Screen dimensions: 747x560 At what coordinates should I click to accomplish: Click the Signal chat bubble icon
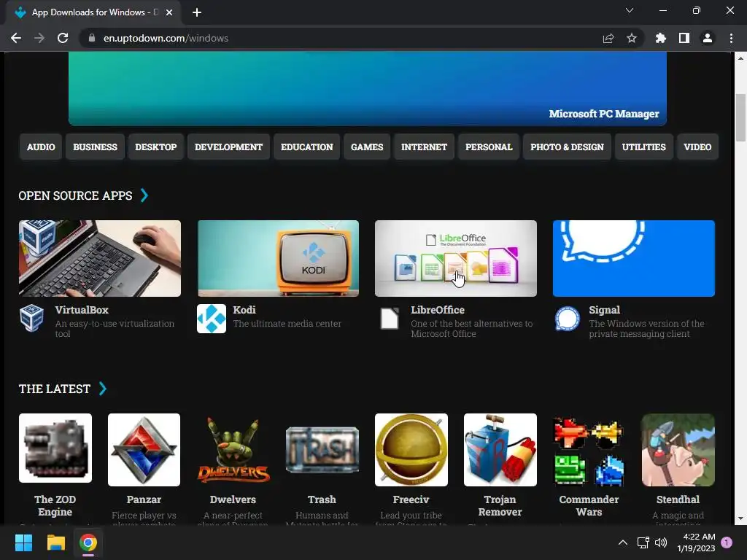pos(568,319)
